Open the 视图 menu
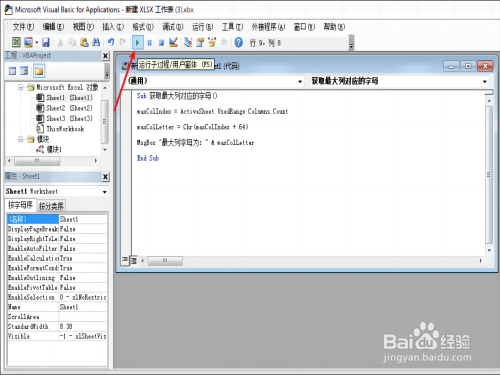Viewport: 500px width, 375px height. point(83,27)
